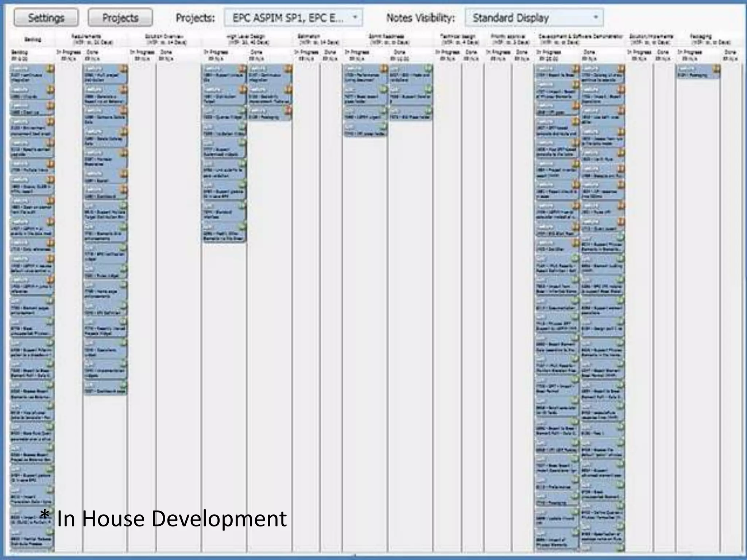Screen dimensions: 747x560
Task: Click orange icon on first Sprint Readiness In Progress card
Action: pyautogui.click(x=383, y=69)
